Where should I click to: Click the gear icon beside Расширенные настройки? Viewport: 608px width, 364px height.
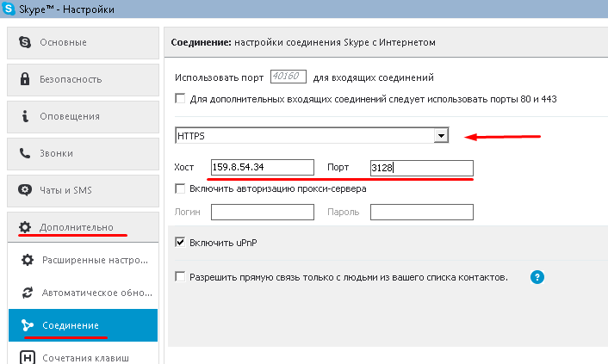(28, 260)
